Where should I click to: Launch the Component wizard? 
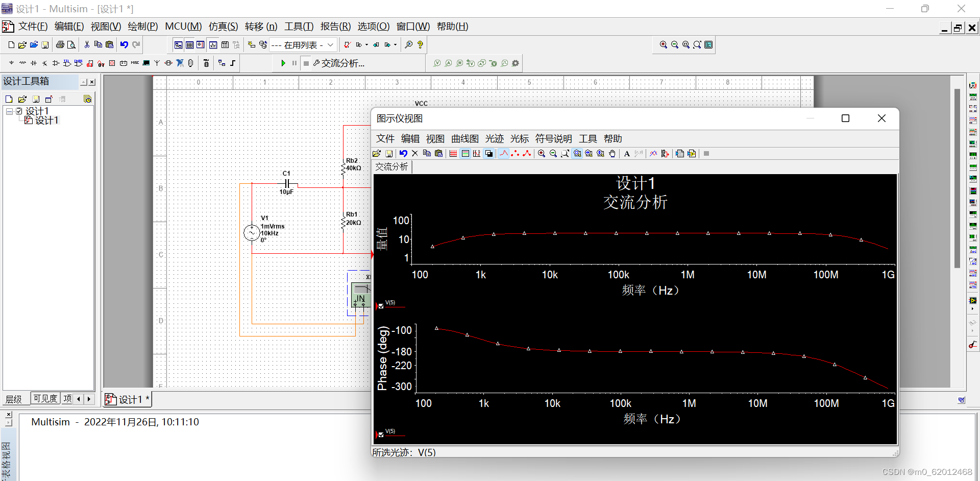click(251, 45)
